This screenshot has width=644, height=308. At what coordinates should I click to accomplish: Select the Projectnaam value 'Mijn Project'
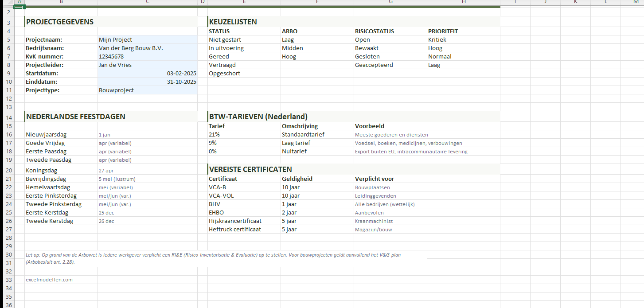click(115, 40)
